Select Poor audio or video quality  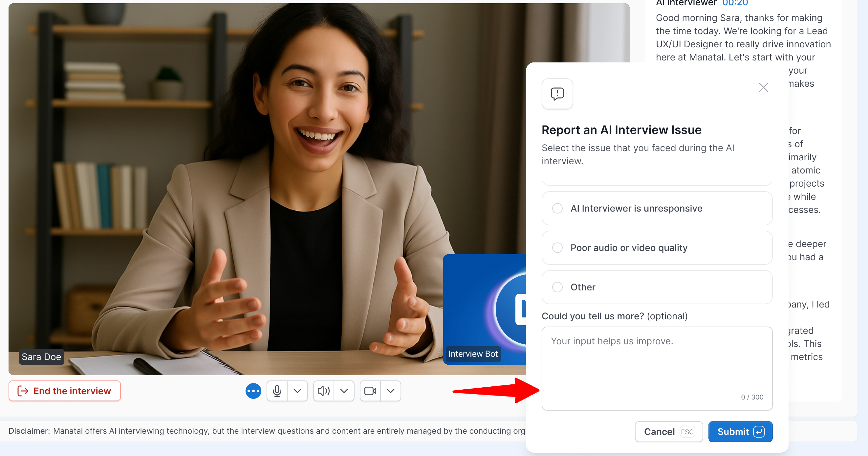[657, 248]
